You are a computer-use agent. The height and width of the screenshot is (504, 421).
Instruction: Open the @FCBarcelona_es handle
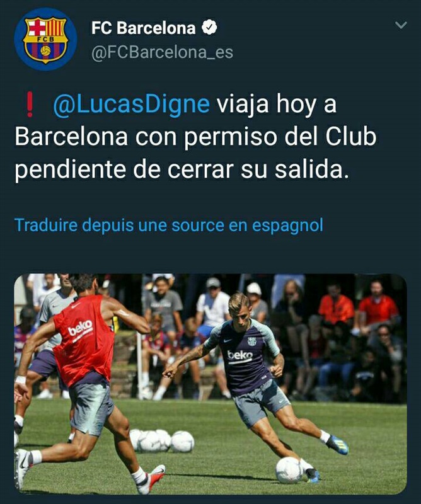(x=163, y=52)
